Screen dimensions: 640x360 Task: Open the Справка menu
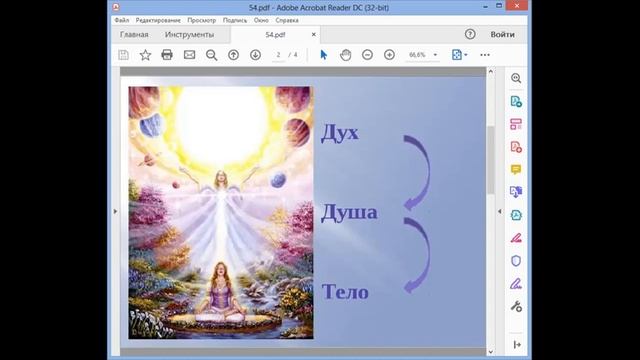[287, 20]
